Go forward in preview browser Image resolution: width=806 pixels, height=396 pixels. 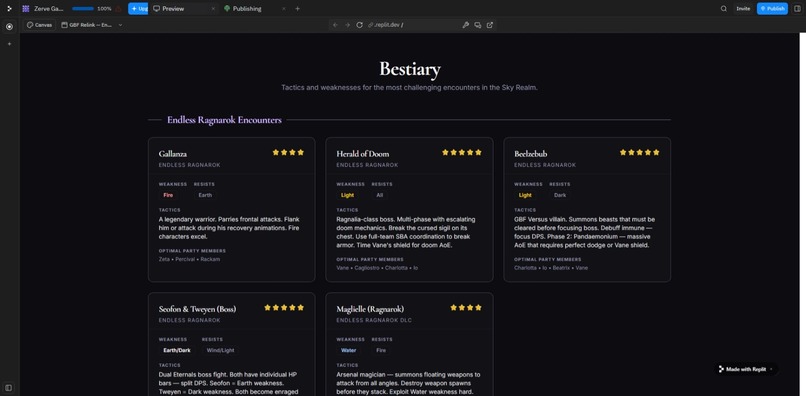pyautogui.click(x=347, y=25)
